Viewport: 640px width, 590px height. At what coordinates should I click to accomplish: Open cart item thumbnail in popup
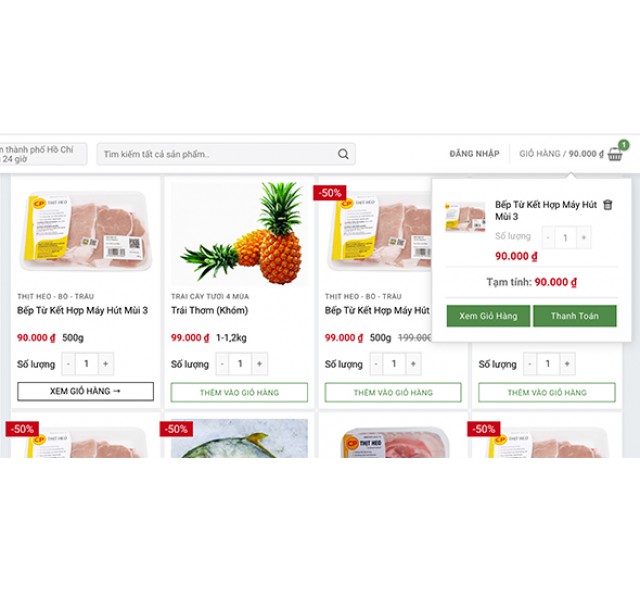pos(465,217)
